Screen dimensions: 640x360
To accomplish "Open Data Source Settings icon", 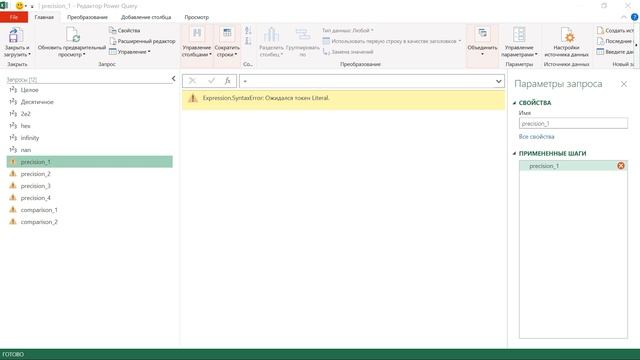I will (x=567, y=35).
